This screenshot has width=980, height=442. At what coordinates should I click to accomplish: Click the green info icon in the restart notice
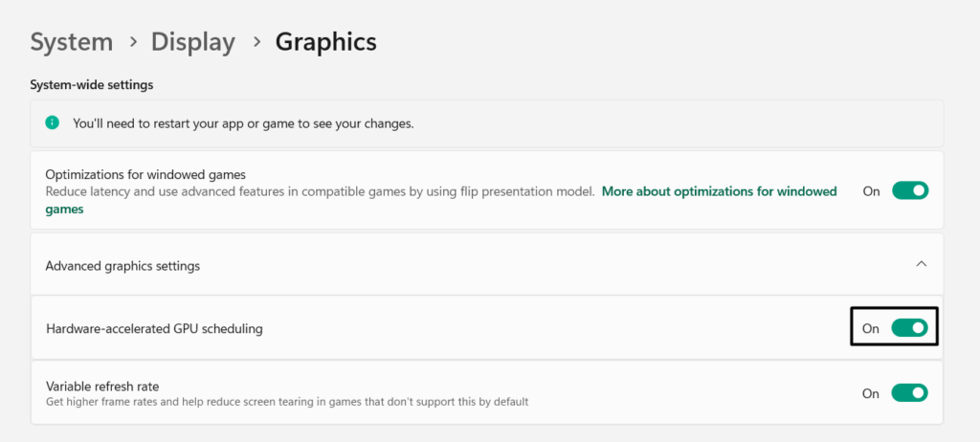click(x=53, y=123)
